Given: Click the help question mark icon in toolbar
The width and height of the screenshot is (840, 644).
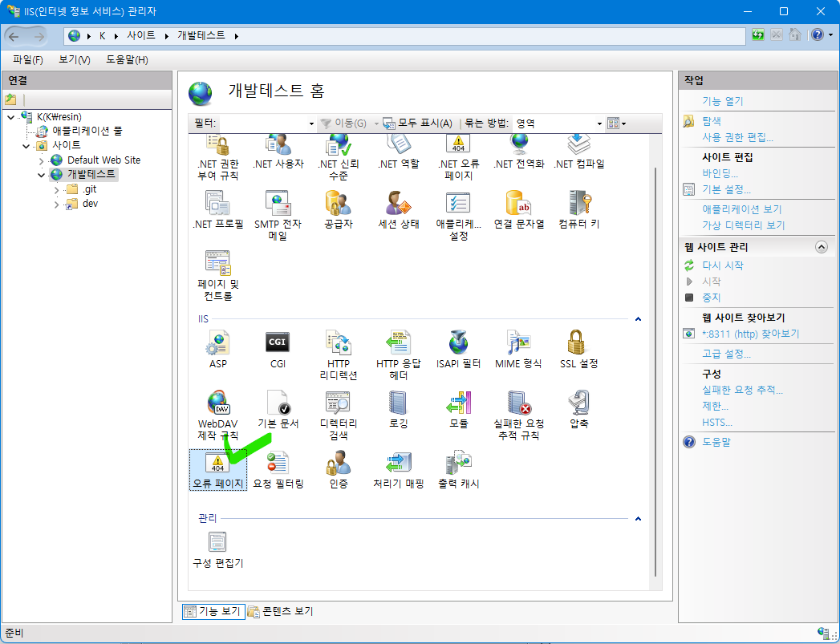Looking at the screenshot, I should [817, 34].
